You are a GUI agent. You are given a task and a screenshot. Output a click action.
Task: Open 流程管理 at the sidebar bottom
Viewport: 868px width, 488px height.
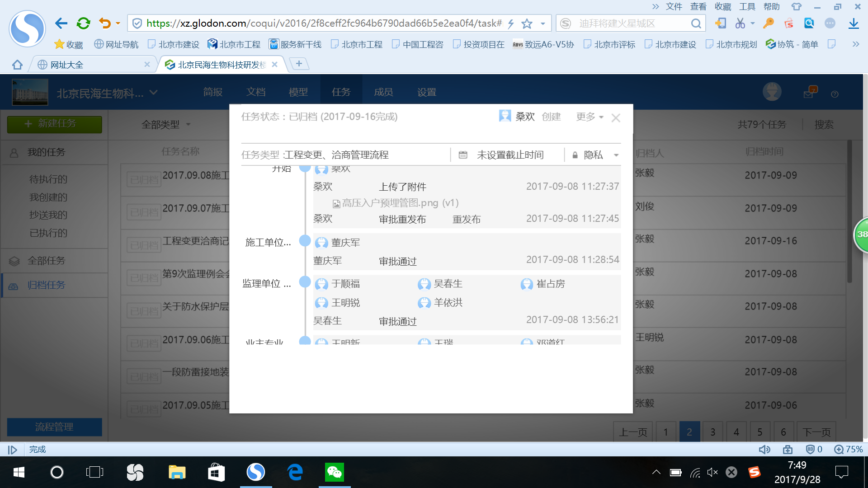point(54,427)
